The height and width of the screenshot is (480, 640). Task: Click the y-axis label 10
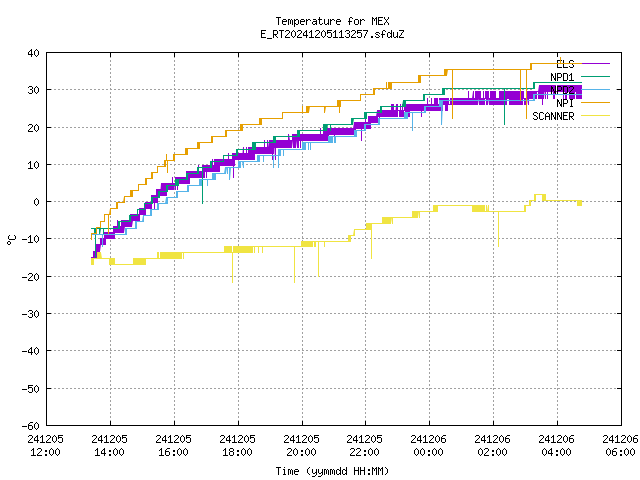tap(33, 165)
